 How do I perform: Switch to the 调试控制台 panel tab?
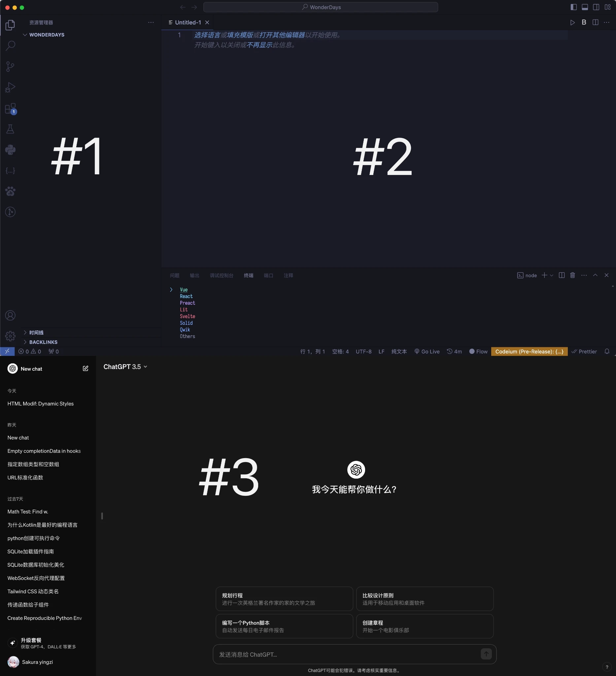[221, 275]
